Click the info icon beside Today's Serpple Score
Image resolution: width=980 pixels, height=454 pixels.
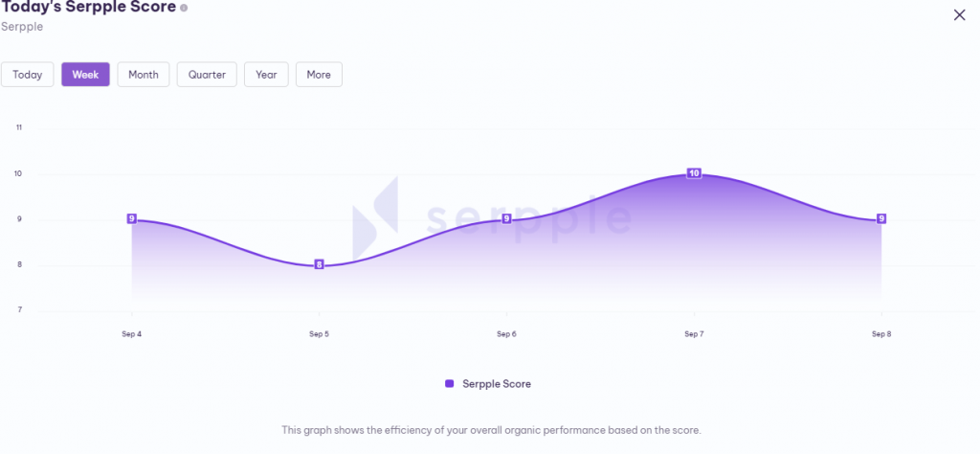pos(184,8)
